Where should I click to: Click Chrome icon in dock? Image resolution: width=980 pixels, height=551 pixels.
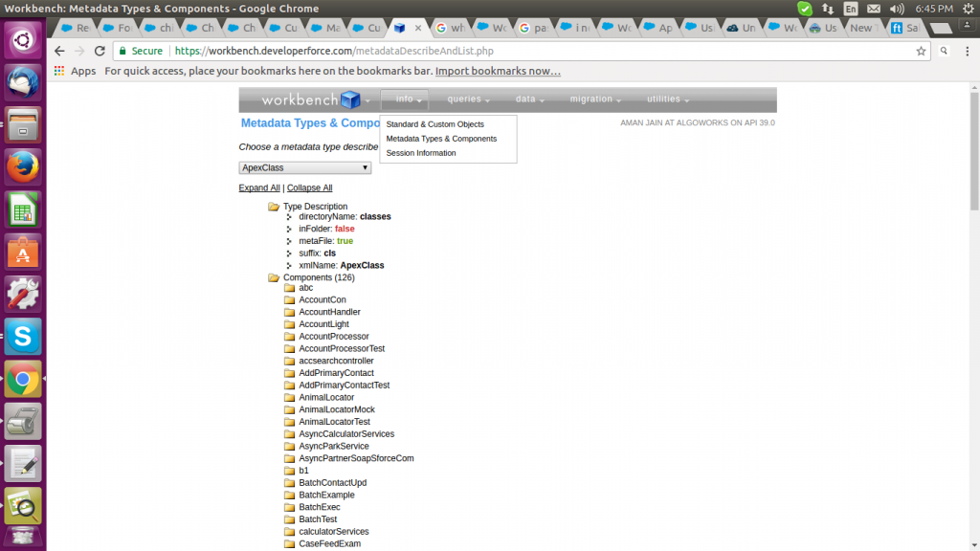click(x=23, y=379)
